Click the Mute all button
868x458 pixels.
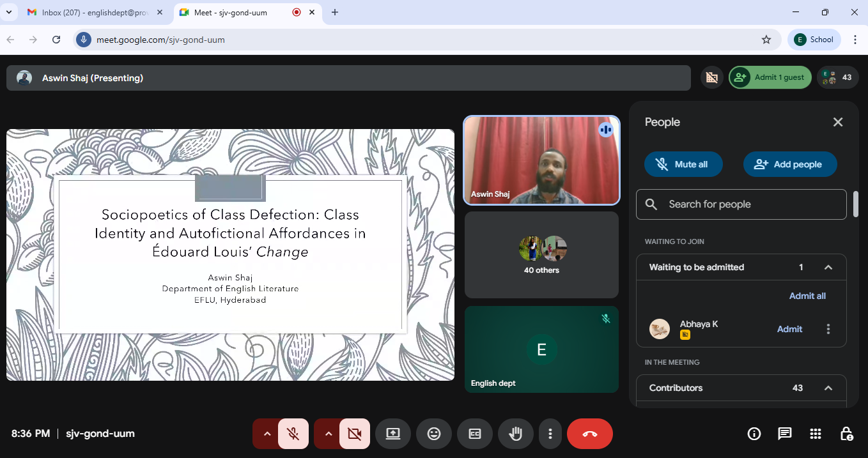coord(683,164)
